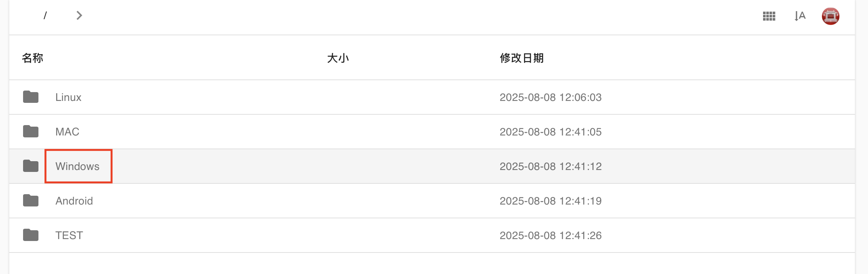868x274 pixels.
Task: Open the Linux folder name
Action: click(x=68, y=97)
